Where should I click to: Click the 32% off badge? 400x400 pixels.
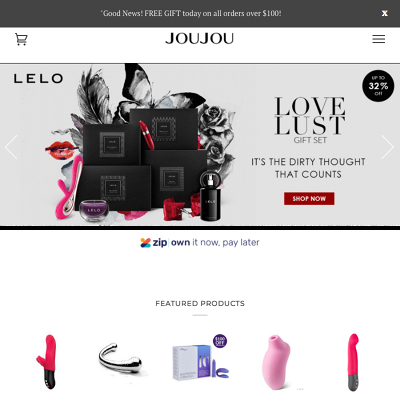[378, 86]
